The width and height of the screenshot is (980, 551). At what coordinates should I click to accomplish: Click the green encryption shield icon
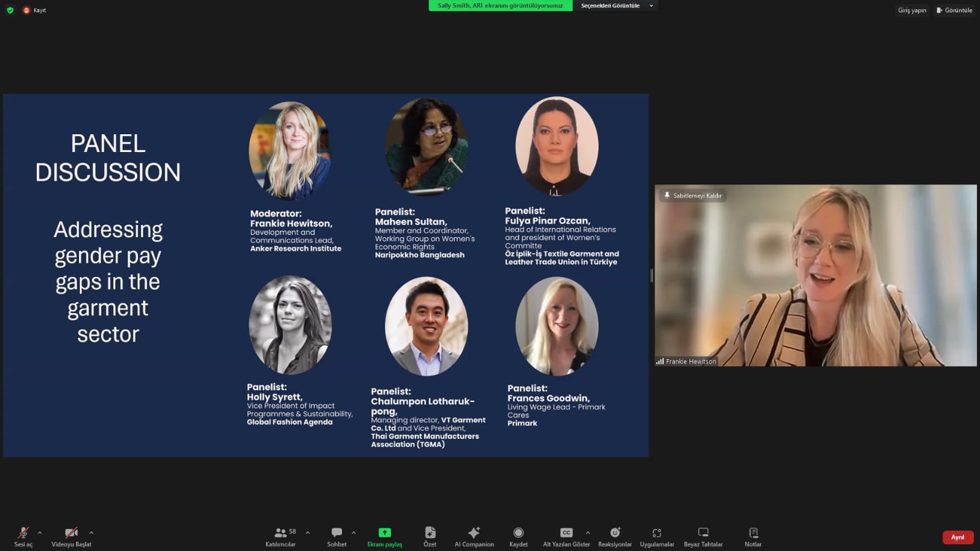10,10
